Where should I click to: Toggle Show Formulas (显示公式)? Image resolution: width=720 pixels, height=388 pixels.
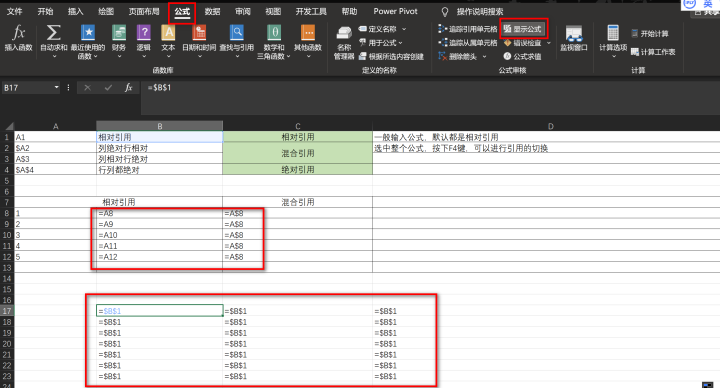(x=523, y=29)
